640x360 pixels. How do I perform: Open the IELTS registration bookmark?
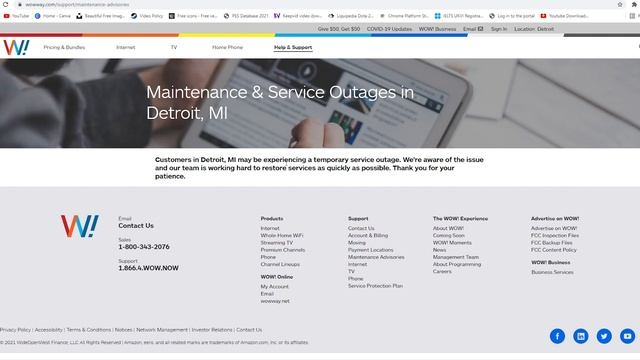coord(459,16)
